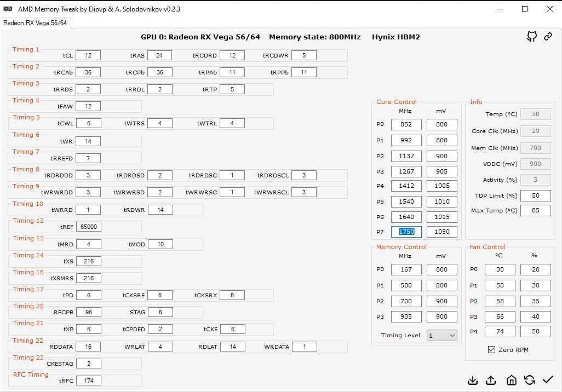Click the RFCPB input field

[89, 312]
